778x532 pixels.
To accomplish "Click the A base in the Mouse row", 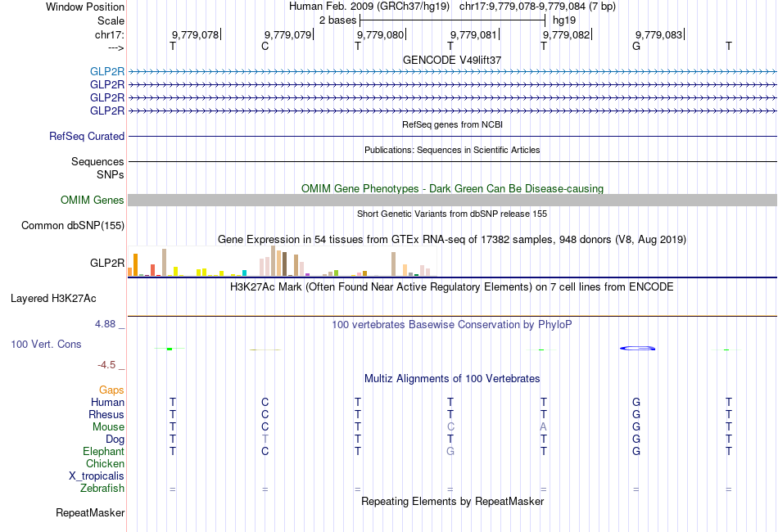I will pos(543,427).
